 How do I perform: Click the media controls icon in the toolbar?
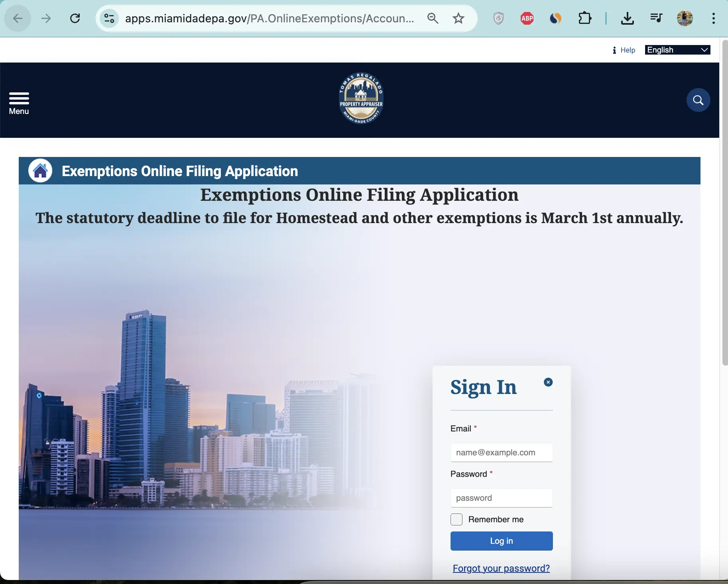point(656,18)
